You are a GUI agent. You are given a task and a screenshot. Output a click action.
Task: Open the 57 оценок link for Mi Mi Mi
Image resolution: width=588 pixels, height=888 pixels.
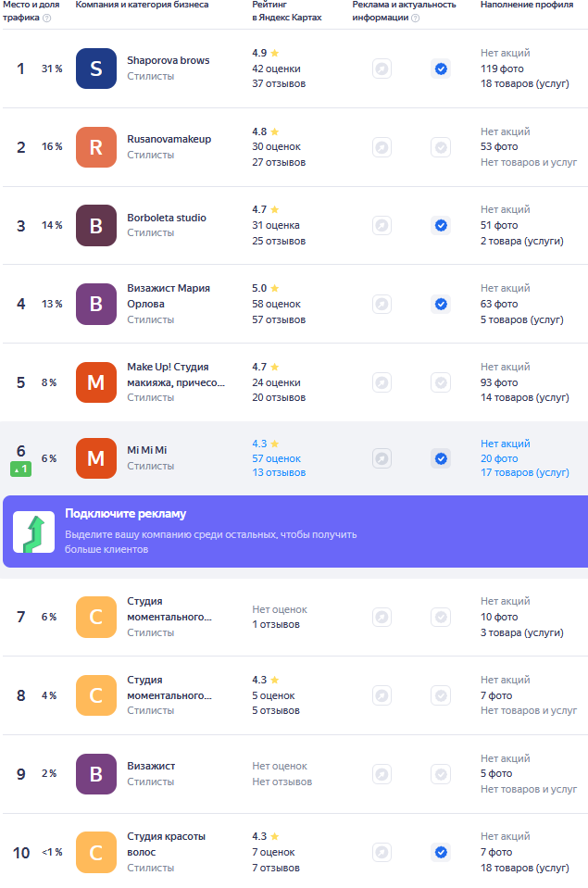[277, 458]
